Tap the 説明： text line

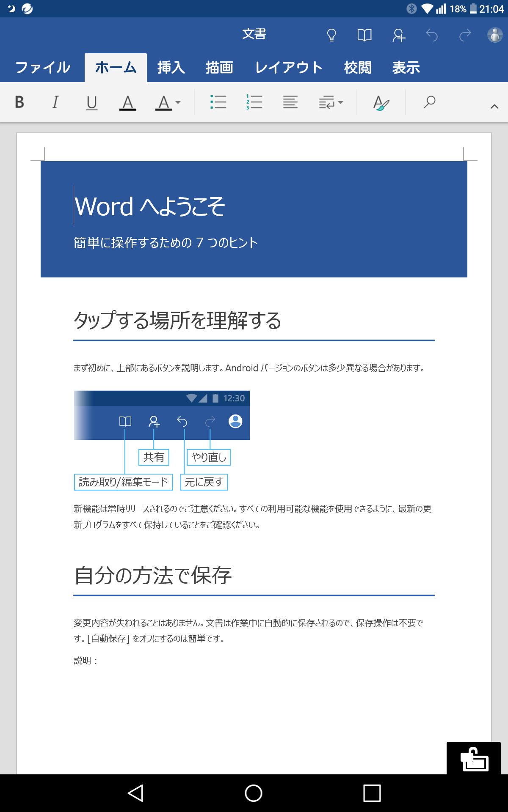tap(86, 661)
